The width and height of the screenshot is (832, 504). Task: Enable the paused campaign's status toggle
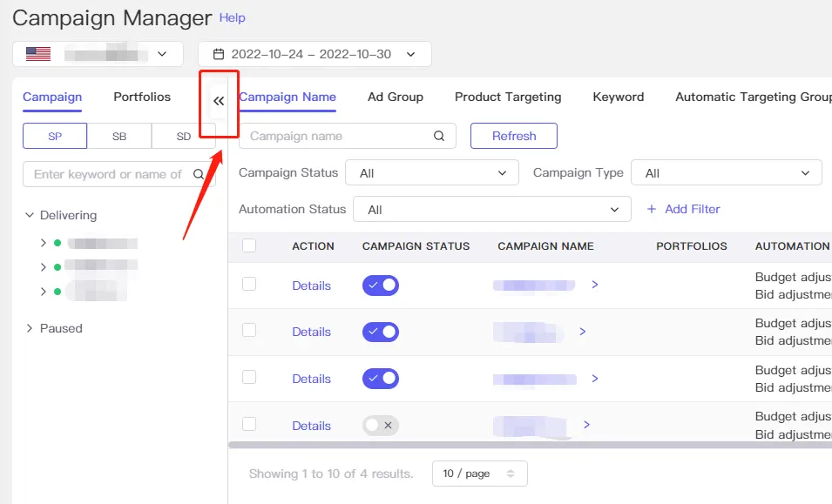click(380, 425)
